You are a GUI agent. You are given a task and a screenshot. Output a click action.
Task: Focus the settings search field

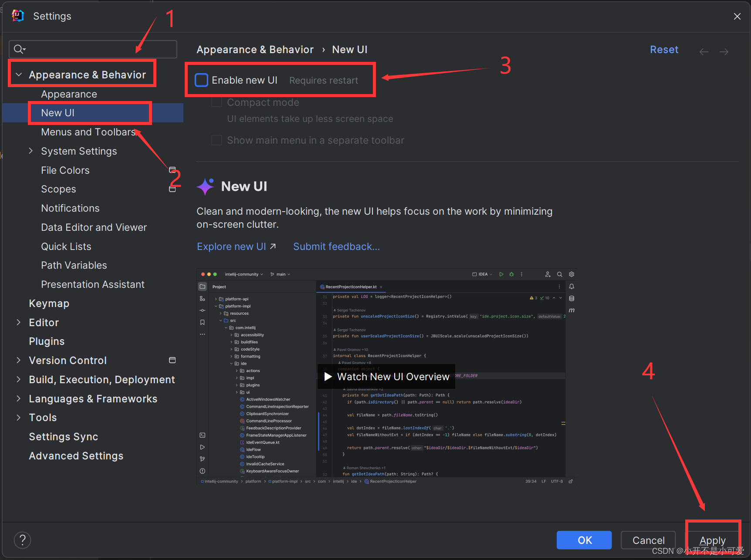tap(93, 49)
